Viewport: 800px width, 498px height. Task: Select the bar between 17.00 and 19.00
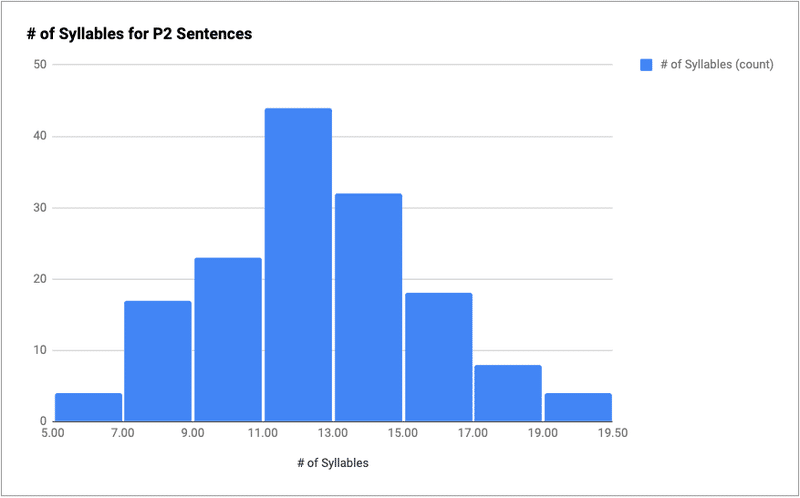coord(508,393)
